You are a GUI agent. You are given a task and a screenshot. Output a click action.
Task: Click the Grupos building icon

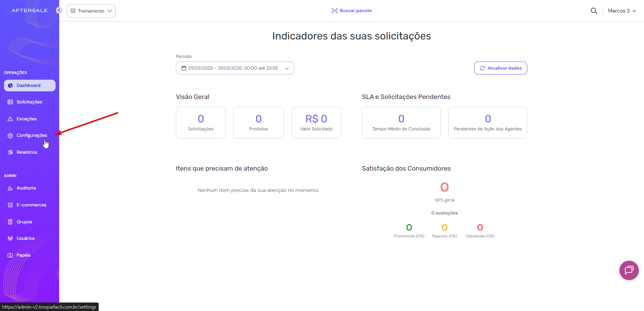click(x=10, y=222)
